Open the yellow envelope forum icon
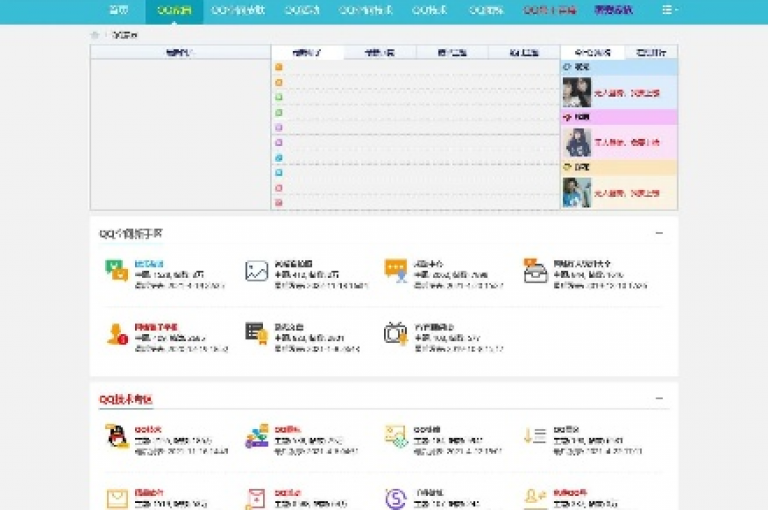The height and width of the screenshot is (510, 768). click(117, 499)
